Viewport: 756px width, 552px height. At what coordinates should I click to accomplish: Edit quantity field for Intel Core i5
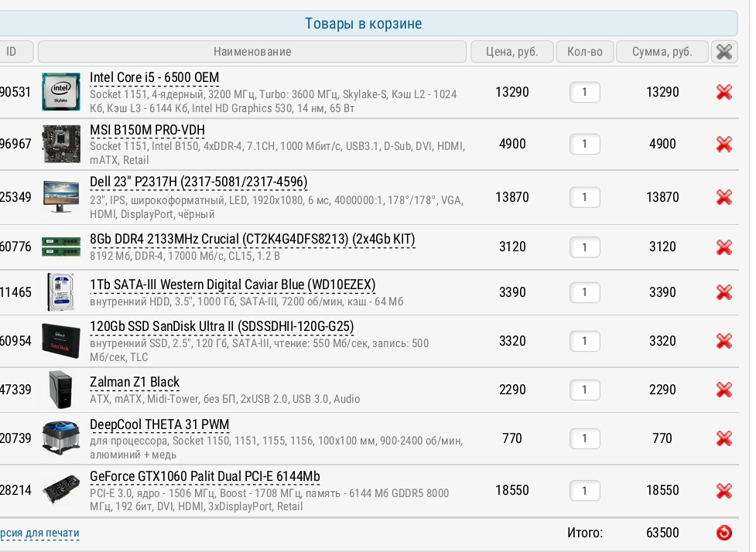[584, 92]
